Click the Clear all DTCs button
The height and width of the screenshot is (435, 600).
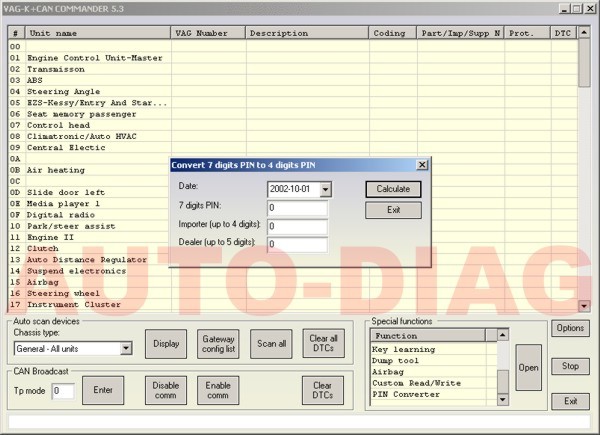coord(323,343)
